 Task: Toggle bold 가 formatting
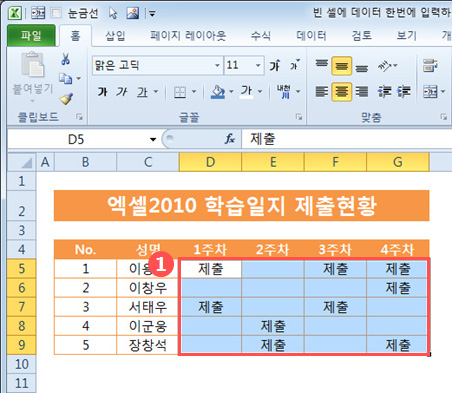102,92
